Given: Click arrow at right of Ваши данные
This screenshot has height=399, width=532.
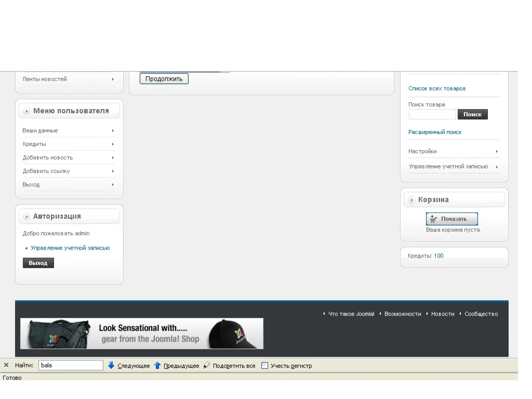Looking at the screenshot, I should [x=113, y=130].
